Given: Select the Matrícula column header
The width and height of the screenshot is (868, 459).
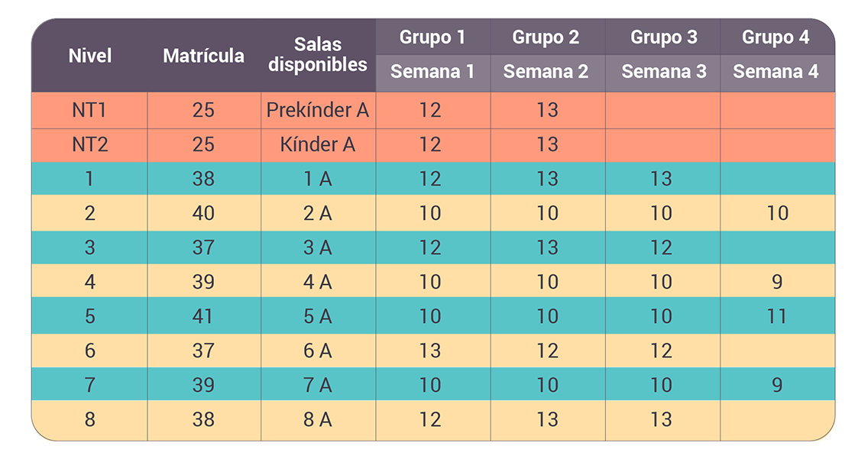Looking at the screenshot, I should [203, 55].
